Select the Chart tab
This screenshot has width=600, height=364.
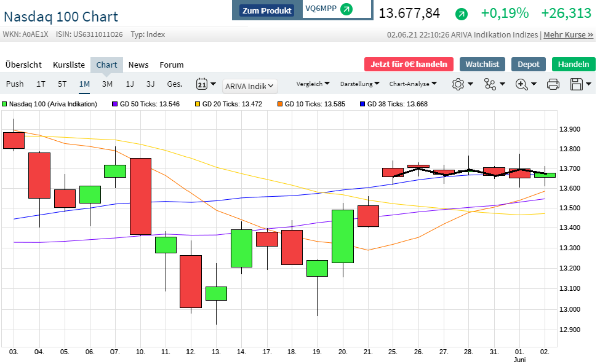[106, 65]
